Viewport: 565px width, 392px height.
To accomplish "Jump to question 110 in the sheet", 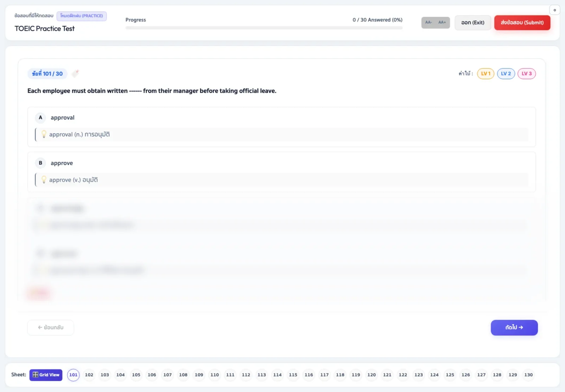I will point(215,375).
